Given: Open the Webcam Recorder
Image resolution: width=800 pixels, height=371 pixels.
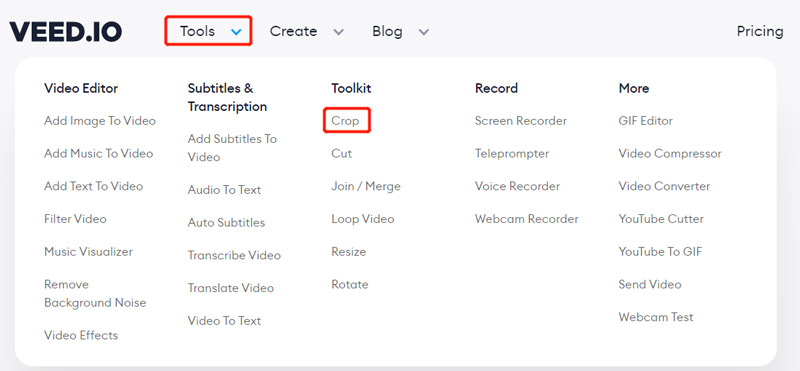Looking at the screenshot, I should pyautogui.click(x=527, y=219).
